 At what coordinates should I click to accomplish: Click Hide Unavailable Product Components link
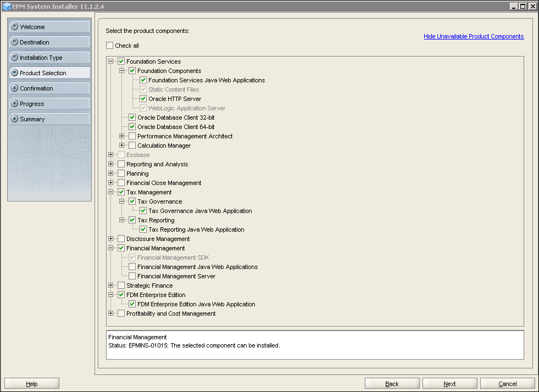coord(474,36)
